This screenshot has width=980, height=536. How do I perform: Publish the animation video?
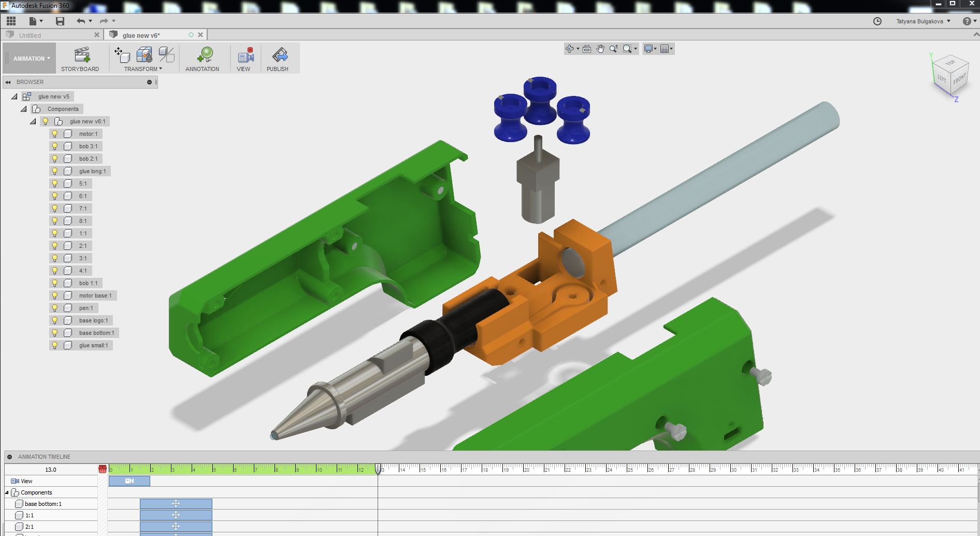point(280,55)
